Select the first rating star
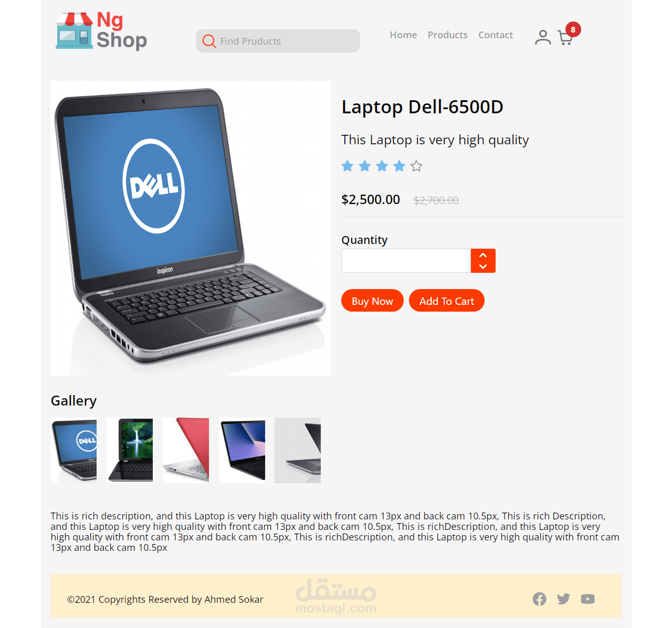Screen dimensions: 672x628 point(348,166)
